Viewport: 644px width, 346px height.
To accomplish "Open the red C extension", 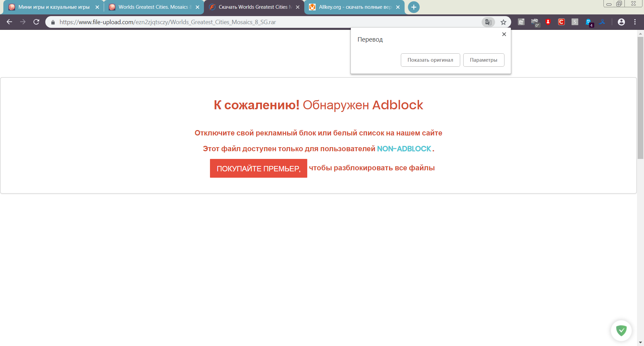I will pos(561,22).
